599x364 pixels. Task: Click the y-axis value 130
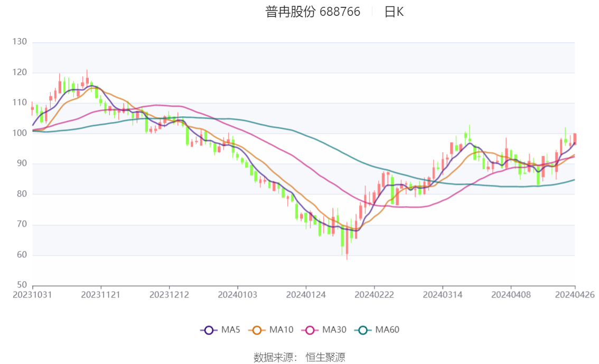(20, 42)
